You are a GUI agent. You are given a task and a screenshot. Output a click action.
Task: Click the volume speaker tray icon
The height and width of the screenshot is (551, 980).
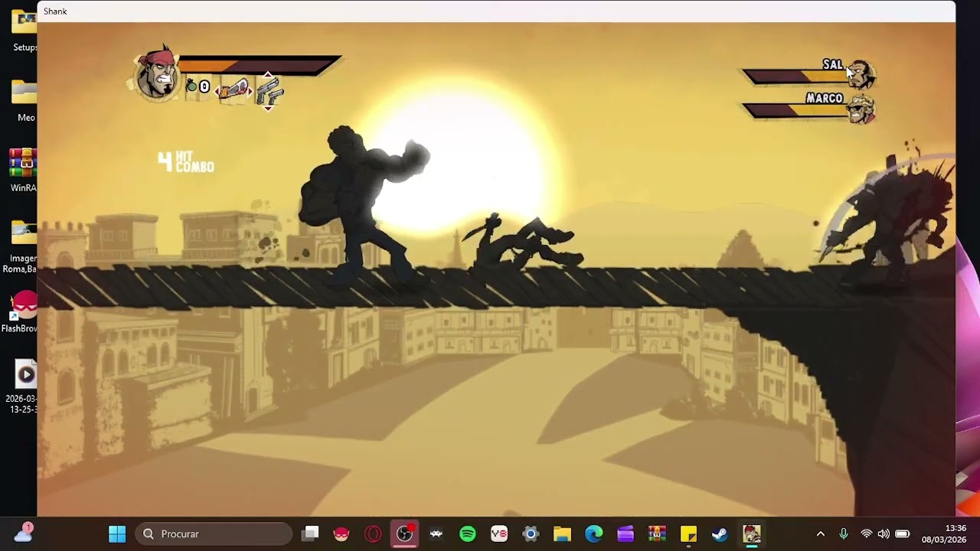[x=884, y=534]
